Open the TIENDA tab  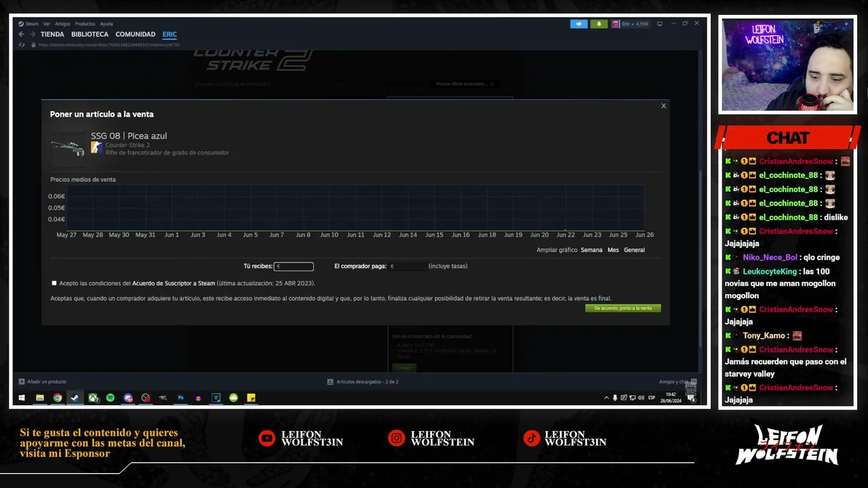[x=52, y=35]
